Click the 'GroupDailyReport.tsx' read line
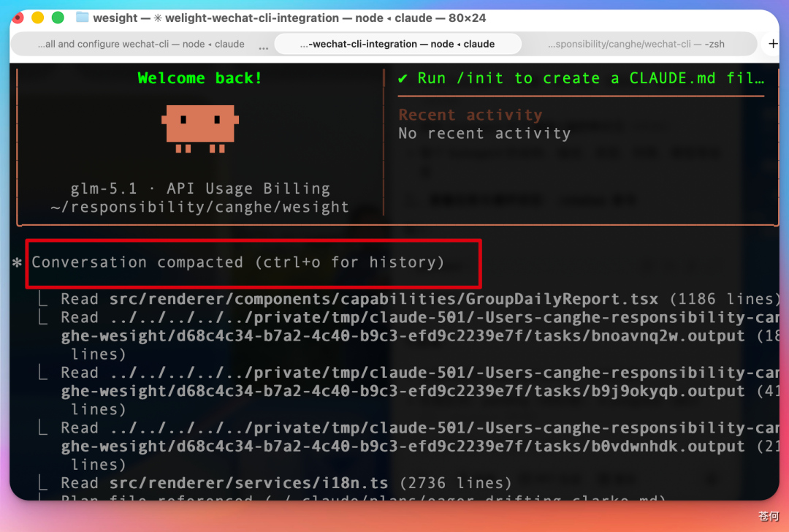The width and height of the screenshot is (789, 532). click(x=419, y=299)
